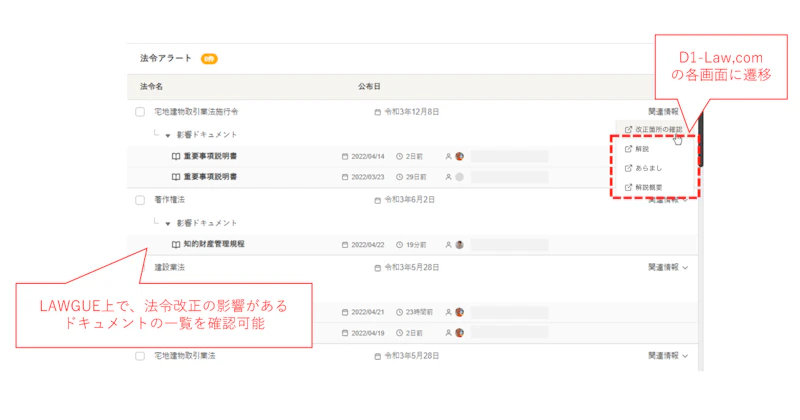Viewport: 800px width, 420px height.
Task: Check the 宅地建物取引業法施行令 row checkbox
Action: pos(140,112)
